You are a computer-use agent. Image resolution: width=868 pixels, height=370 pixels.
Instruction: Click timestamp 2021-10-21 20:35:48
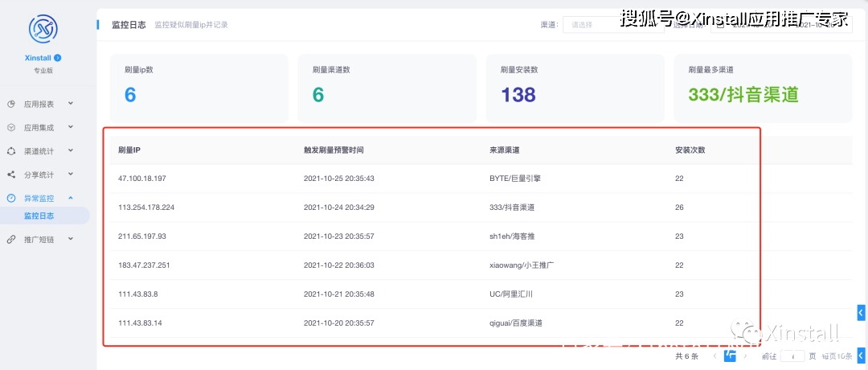339,294
